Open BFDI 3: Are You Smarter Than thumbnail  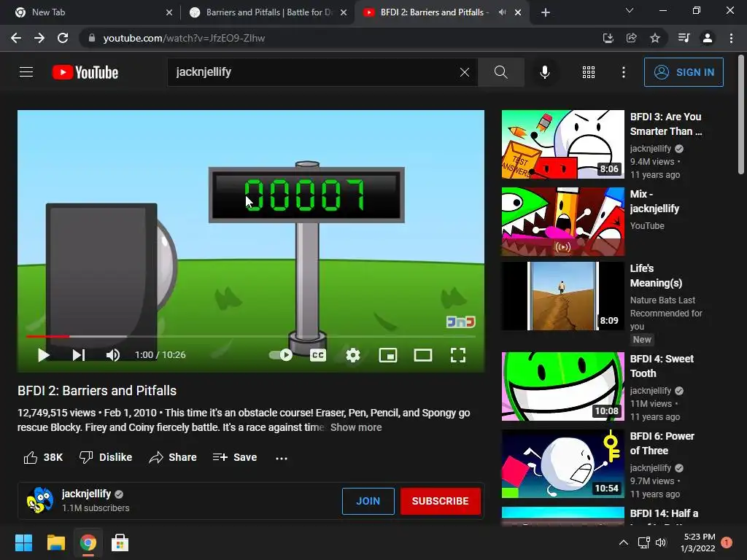[x=562, y=144]
